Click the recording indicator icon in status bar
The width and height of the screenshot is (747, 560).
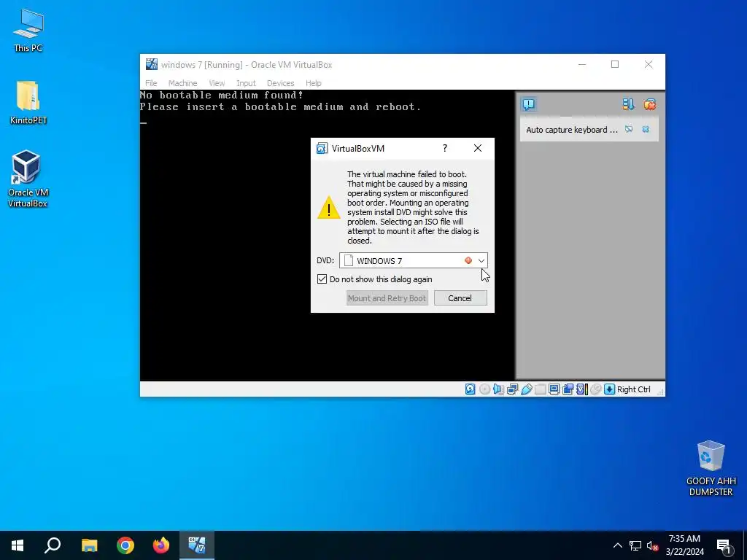[568, 389]
